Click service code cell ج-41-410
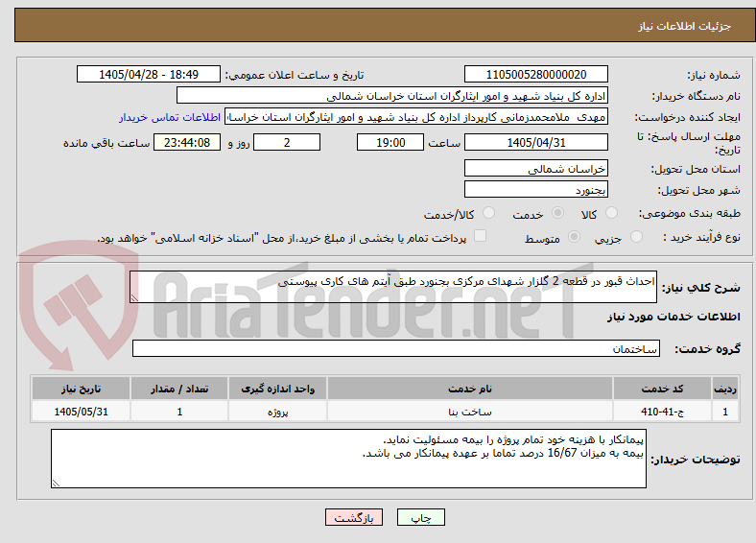The image size is (756, 543). click(x=663, y=412)
